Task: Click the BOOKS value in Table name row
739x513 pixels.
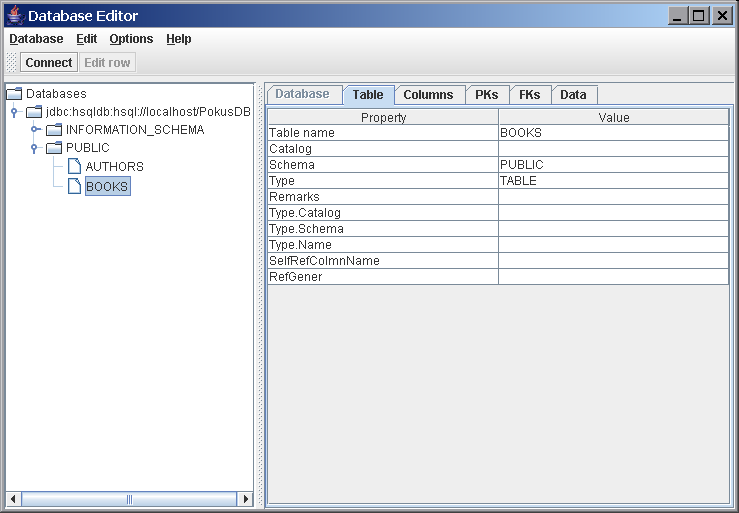Action: [614, 132]
